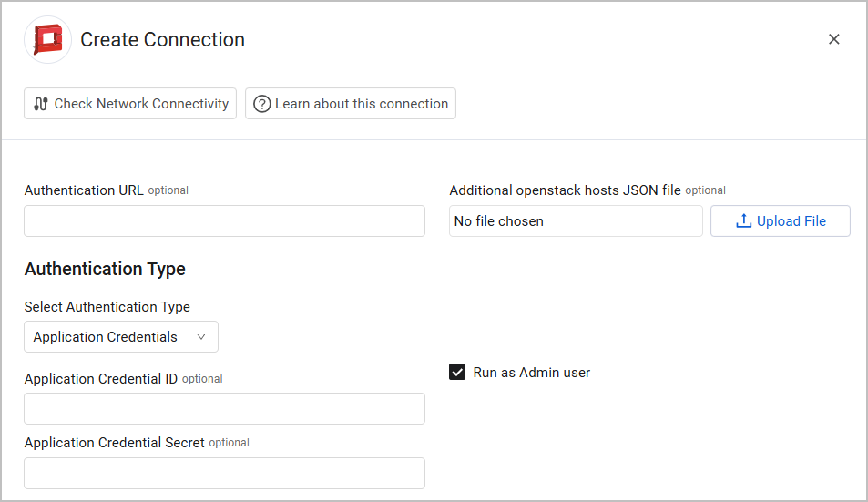The height and width of the screenshot is (502, 868).
Task: Click the network connectivity icon
Action: point(40,104)
